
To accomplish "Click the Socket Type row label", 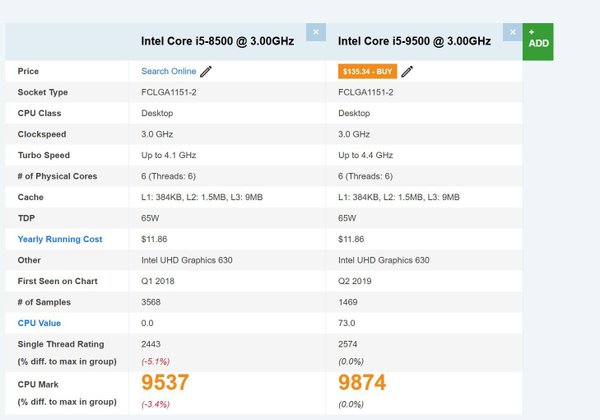I will pos(42,92).
